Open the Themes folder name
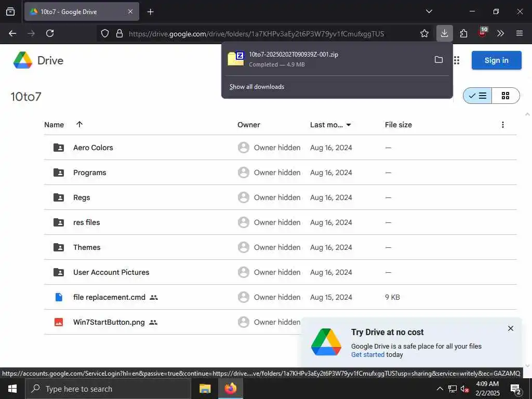This screenshot has height=399, width=532. coord(87,247)
